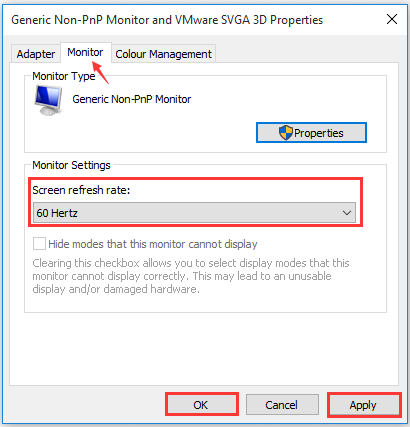Open the 60 Hertz refresh rate combo box
The height and width of the screenshot is (427, 410).
tap(194, 213)
